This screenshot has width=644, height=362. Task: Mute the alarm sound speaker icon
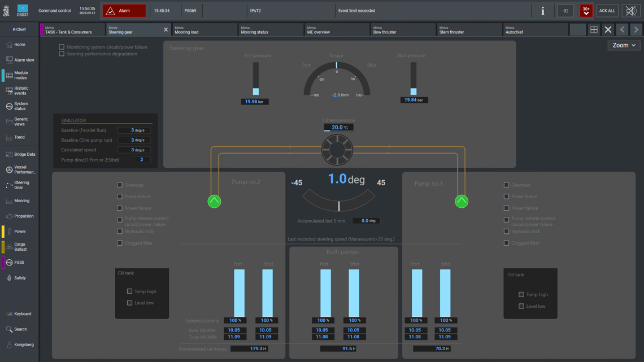[x=631, y=11]
